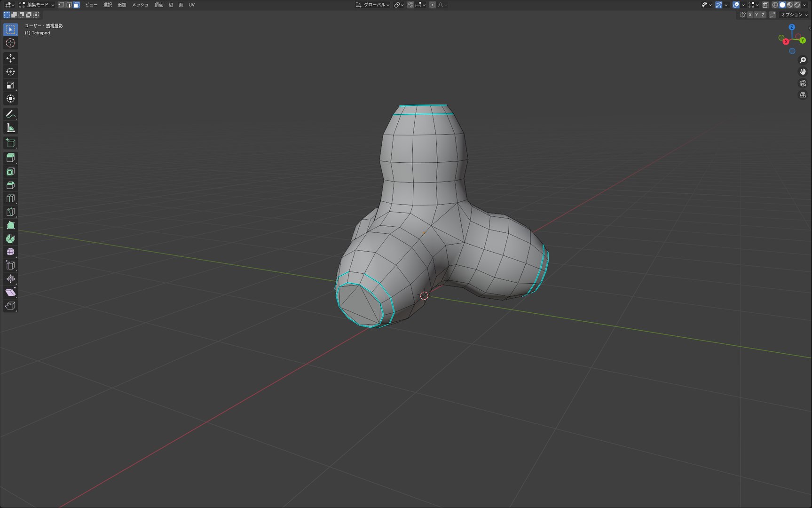Open the メッシュ menu
This screenshot has width=812, height=508.
[140, 5]
